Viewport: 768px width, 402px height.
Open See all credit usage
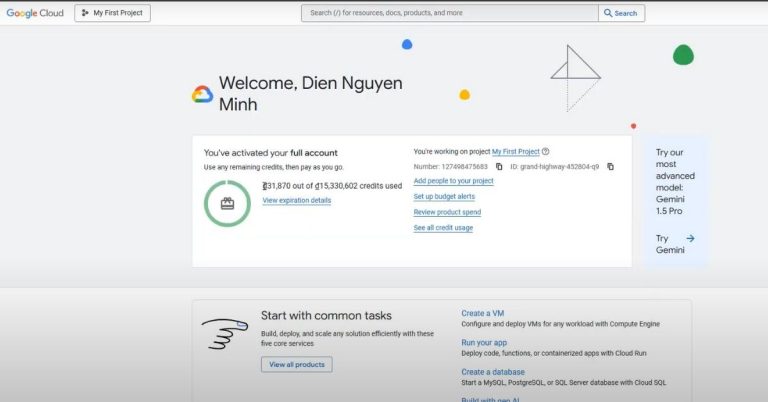(443, 228)
